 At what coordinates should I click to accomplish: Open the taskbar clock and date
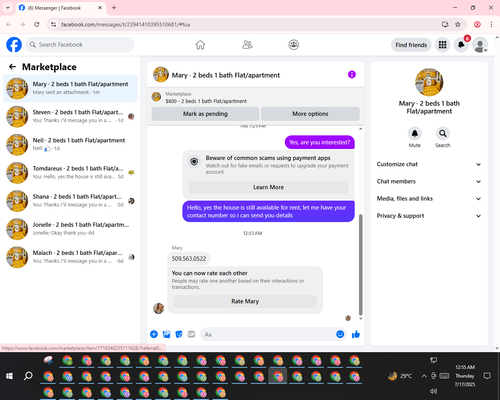tap(465, 376)
